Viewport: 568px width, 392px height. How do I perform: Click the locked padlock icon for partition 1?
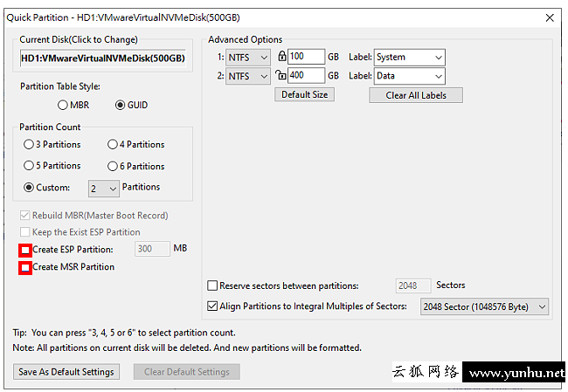(x=282, y=56)
